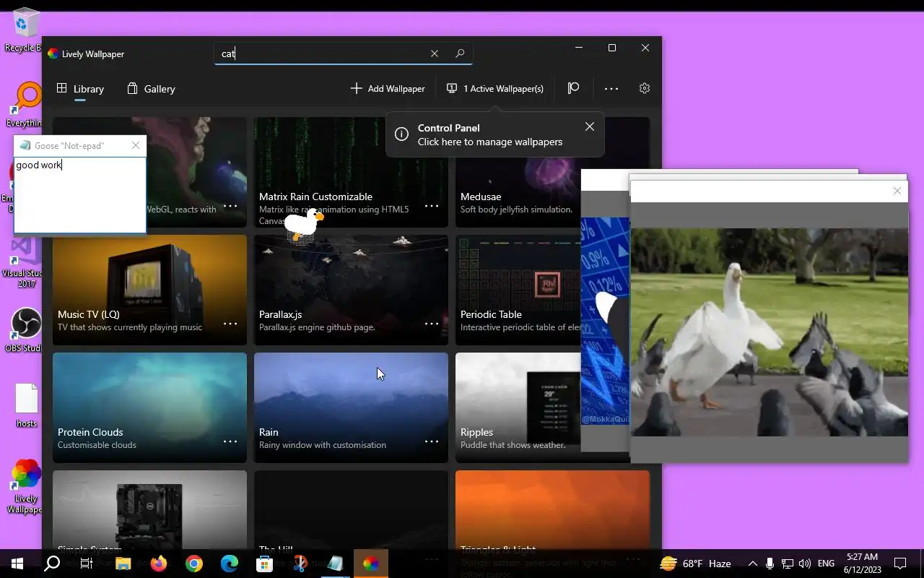Screen dimensions: 924x578
Task: Open File Explorer from taskbar
Action: (123, 564)
